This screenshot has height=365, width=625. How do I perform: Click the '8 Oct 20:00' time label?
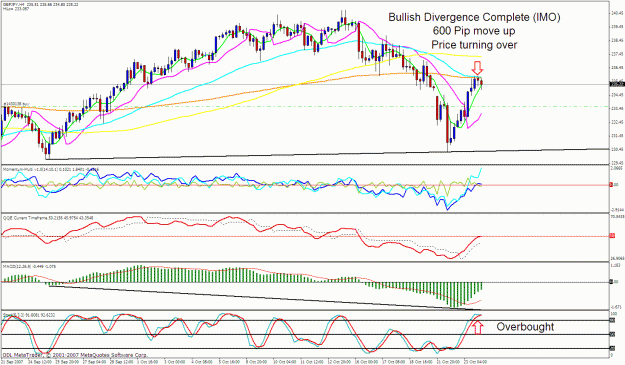(x=256, y=362)
